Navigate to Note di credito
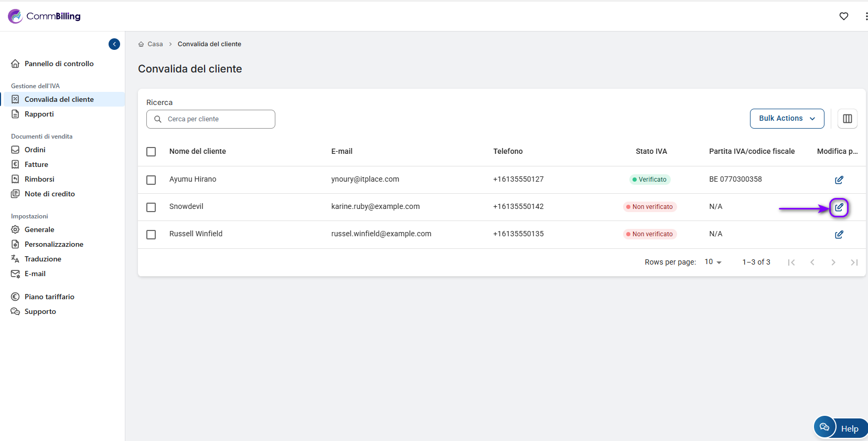868x441 pixels. [x=49, y=194]
